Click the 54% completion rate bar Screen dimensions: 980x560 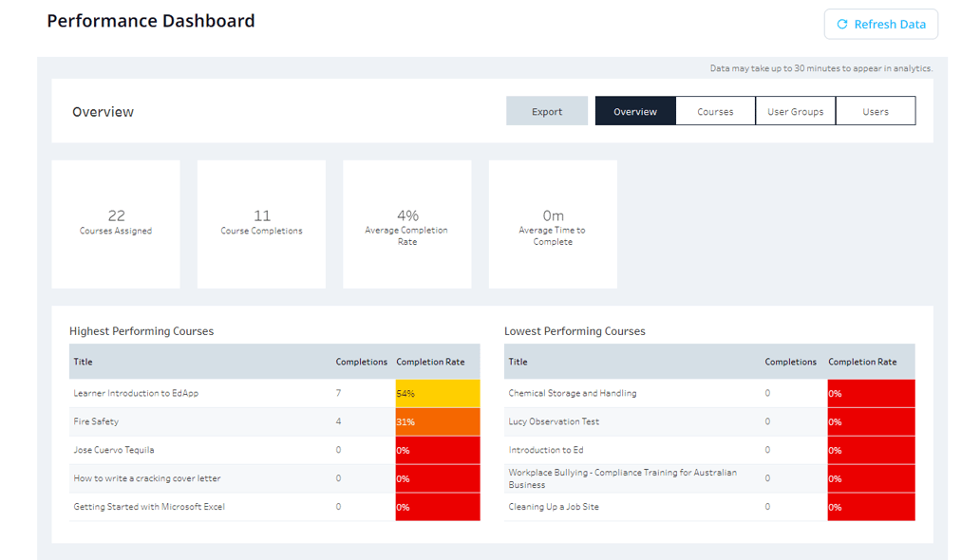pos(437,393)
